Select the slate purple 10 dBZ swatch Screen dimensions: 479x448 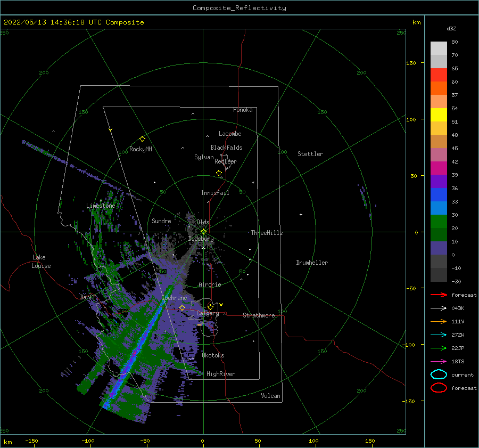point(439,248)
